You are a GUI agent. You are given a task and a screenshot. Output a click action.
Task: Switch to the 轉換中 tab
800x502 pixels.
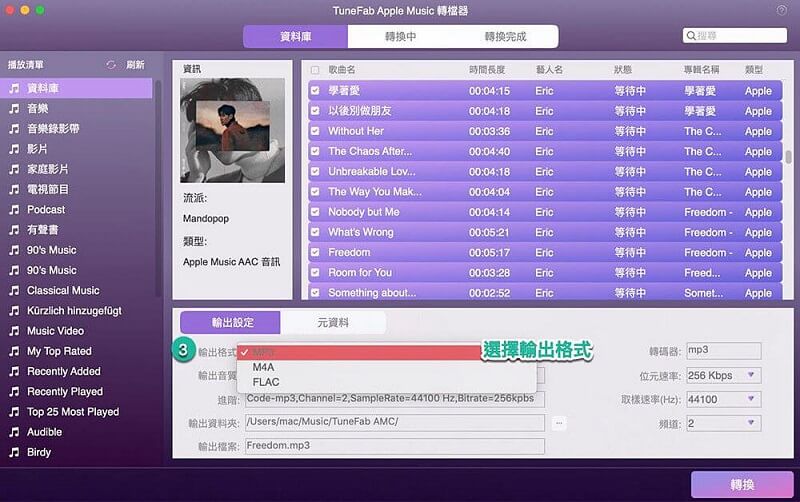401,37
